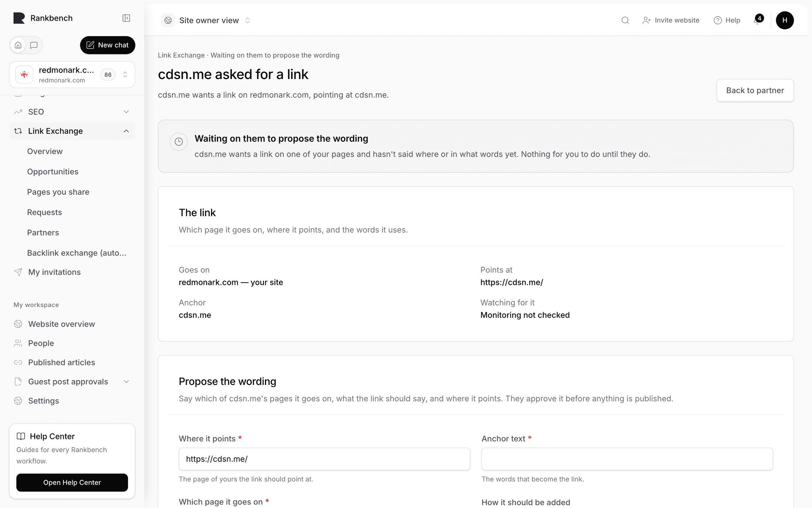Screen dimensions: 812x508
Task: Expand Guest post approvals section
Action: pyautogui.click(x=72, y=382)
